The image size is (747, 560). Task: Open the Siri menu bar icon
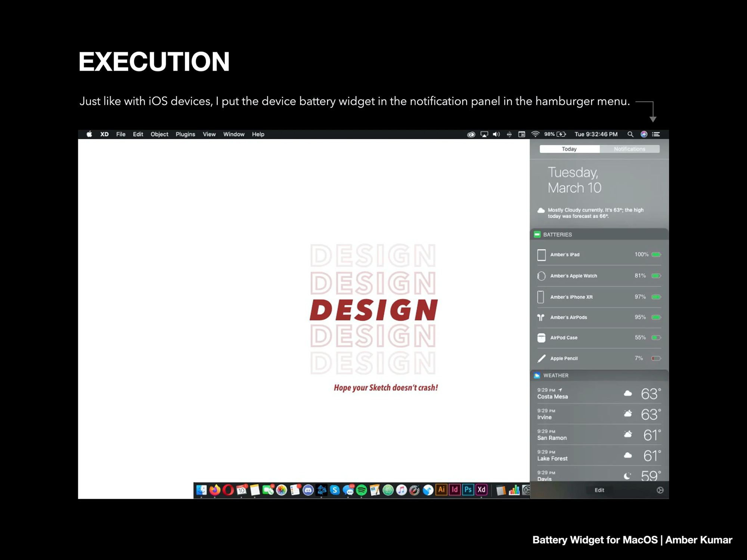[x=644, y=134]
